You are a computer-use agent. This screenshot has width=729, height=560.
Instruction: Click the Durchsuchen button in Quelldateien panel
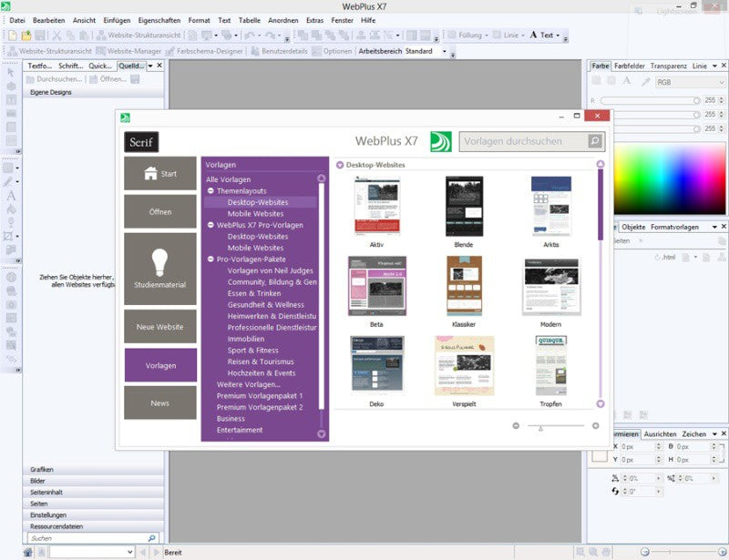tap(54, 79)
